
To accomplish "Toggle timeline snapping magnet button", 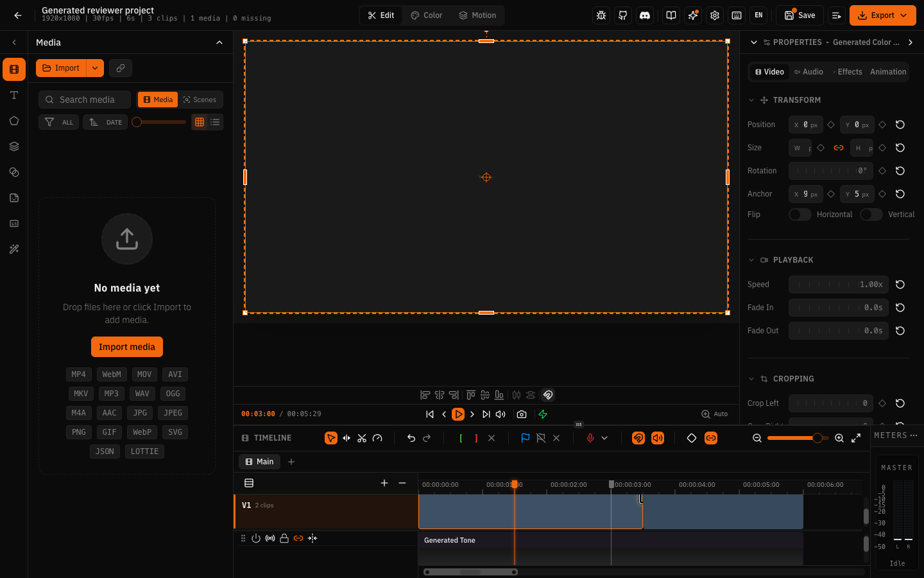I will pos(638,438).
